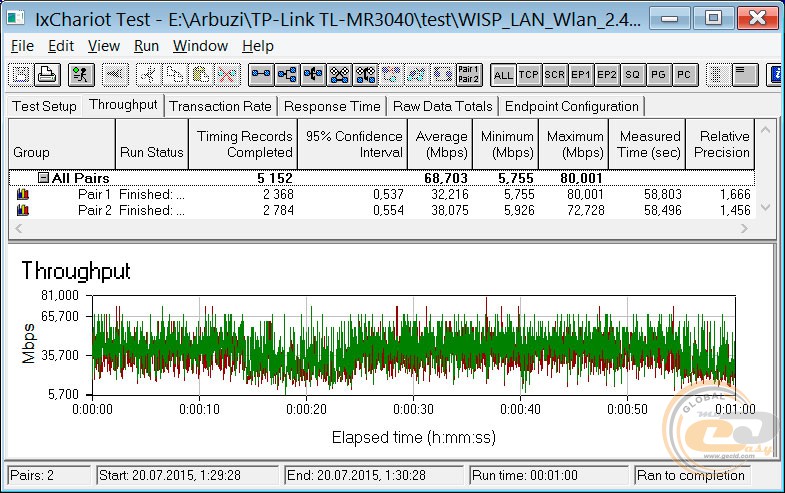
Task: Click the table scroll down arrow
Action: [765, 207]
